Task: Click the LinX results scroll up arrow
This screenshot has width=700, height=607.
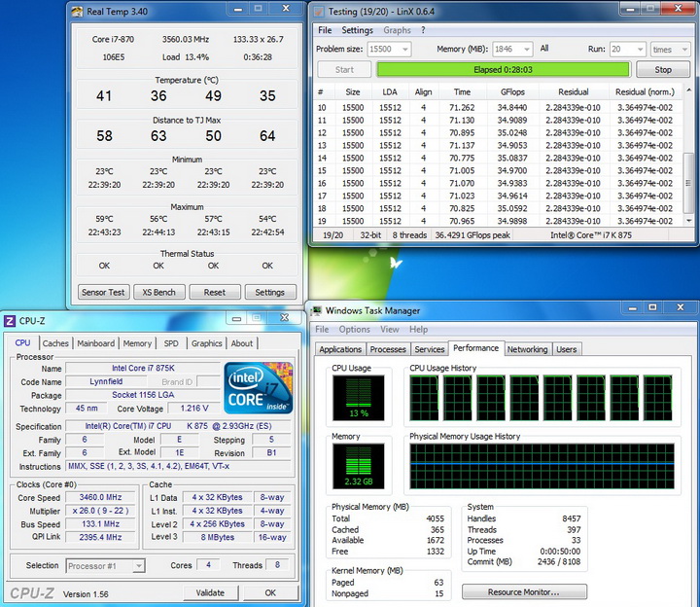Action: coord(689,90)
